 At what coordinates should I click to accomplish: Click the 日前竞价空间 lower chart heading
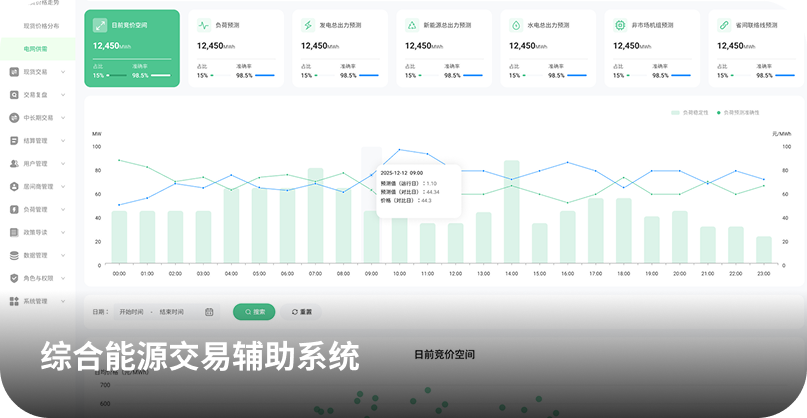[x=444, y=355]
